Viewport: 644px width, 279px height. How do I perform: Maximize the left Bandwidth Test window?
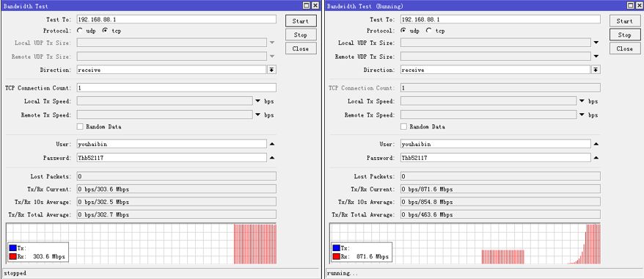307,6
